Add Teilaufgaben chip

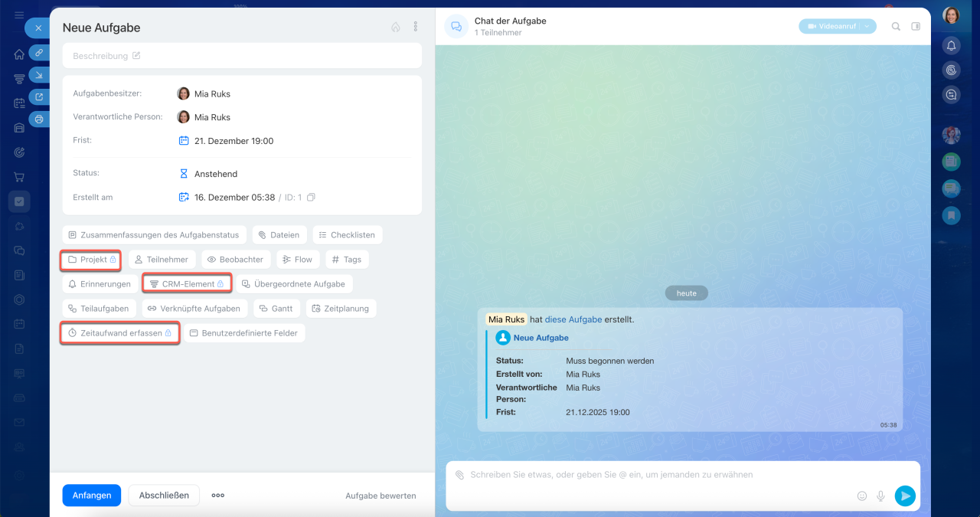(100, 309)
